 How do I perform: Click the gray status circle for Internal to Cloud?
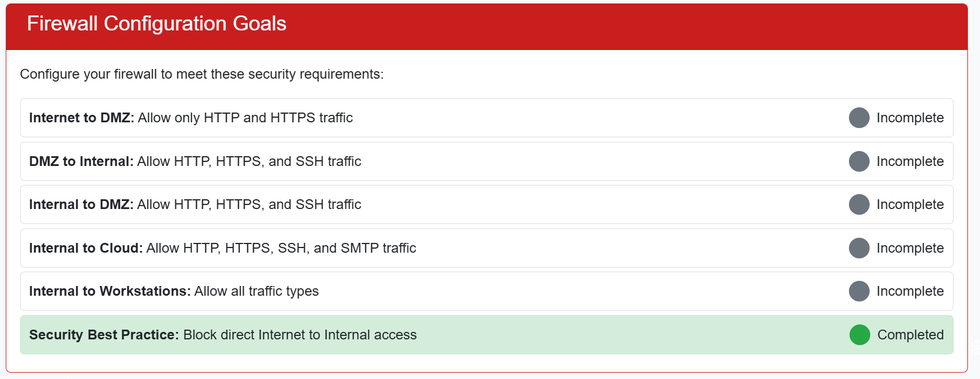coord(859,248)
